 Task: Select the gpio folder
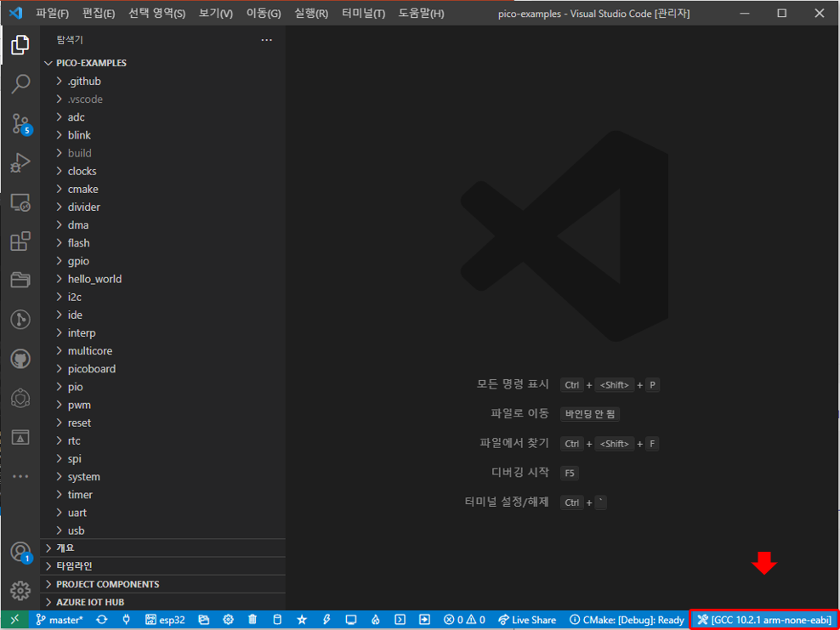[x=163, y=261]
